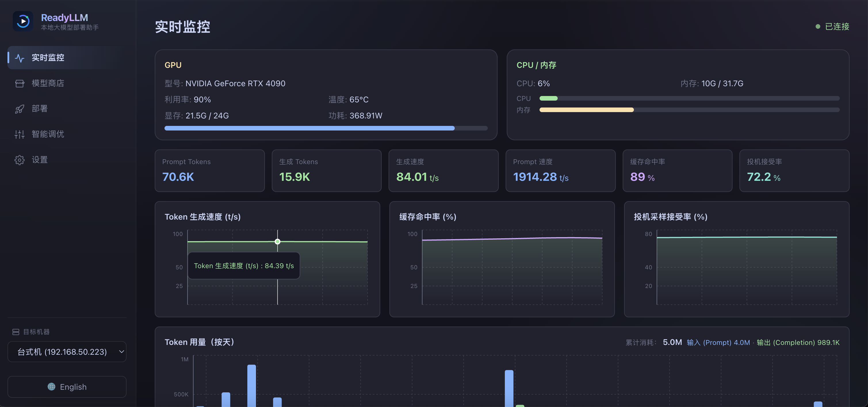Click the GPU memory usage progress bar
The width and height of the screenshot is (868, 407).
point(326,128)
